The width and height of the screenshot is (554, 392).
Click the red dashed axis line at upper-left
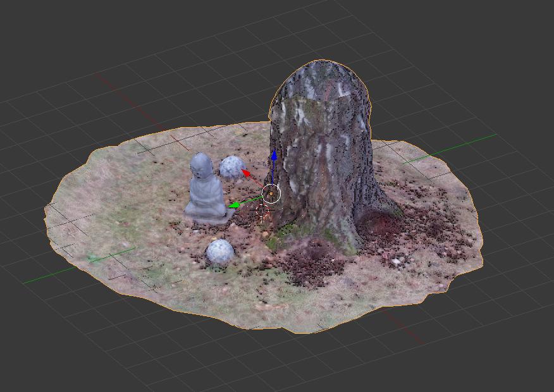pyautogui.click(x=126, y=95)
